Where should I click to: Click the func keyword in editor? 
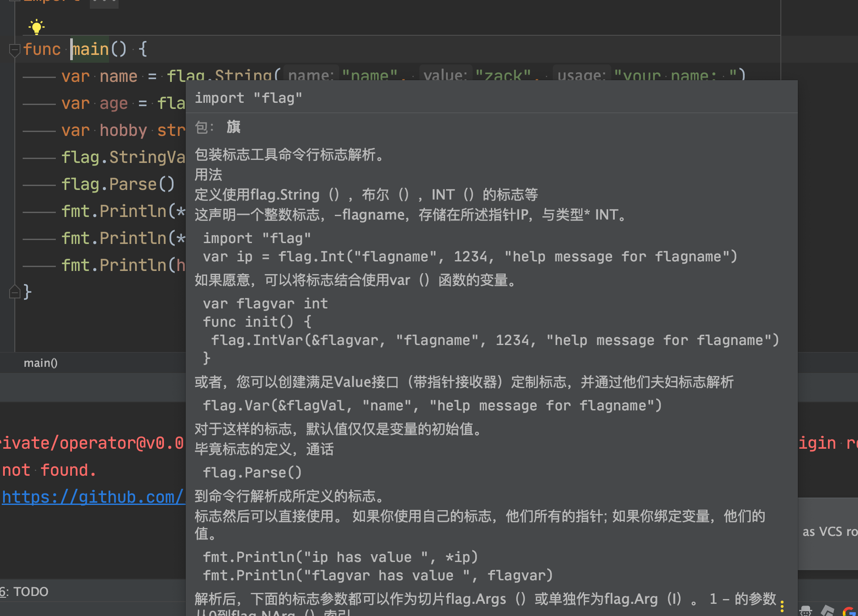click(42, 49)
